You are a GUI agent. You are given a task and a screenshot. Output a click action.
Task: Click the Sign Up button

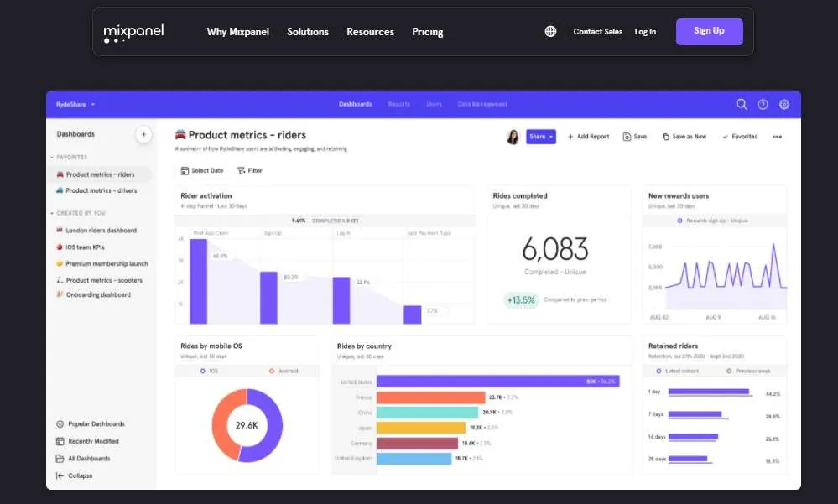tap(709, 32)
